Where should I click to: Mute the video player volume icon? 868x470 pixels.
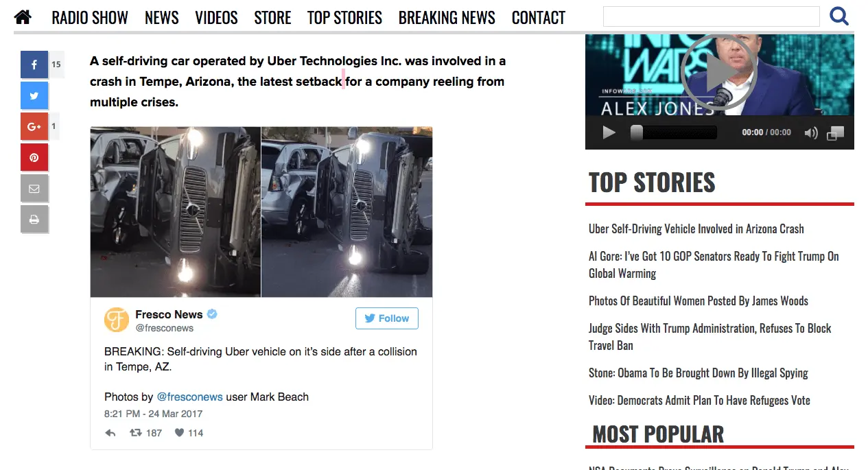point(811,133)
